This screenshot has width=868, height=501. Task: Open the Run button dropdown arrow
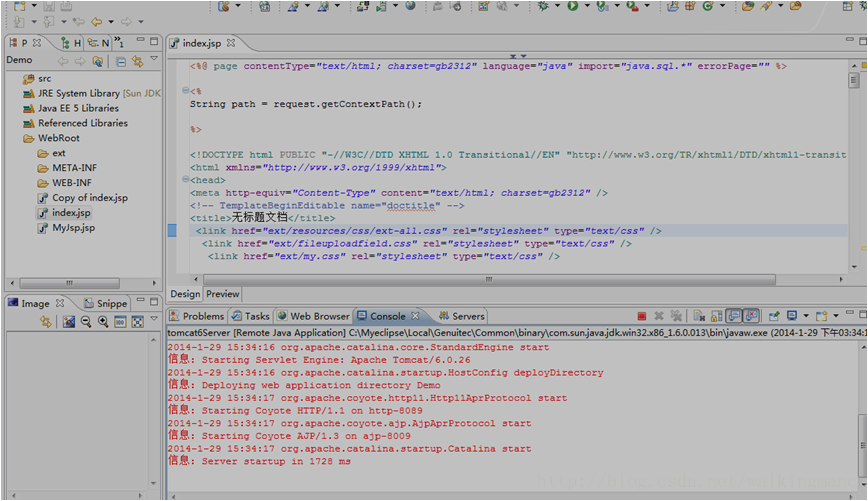click(586, 6)
